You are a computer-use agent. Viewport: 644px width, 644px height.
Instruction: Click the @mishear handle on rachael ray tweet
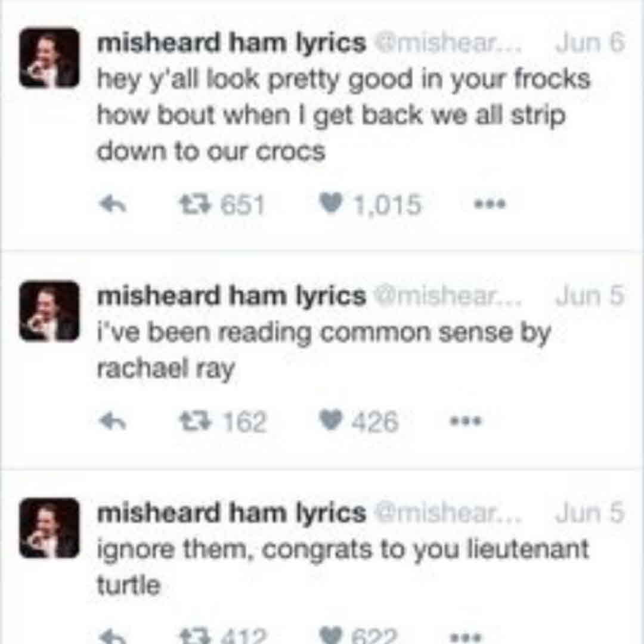[447, 296]
